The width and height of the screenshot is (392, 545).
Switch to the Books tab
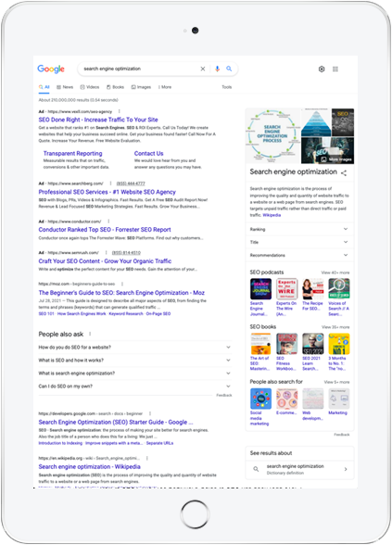coord(115,87)
